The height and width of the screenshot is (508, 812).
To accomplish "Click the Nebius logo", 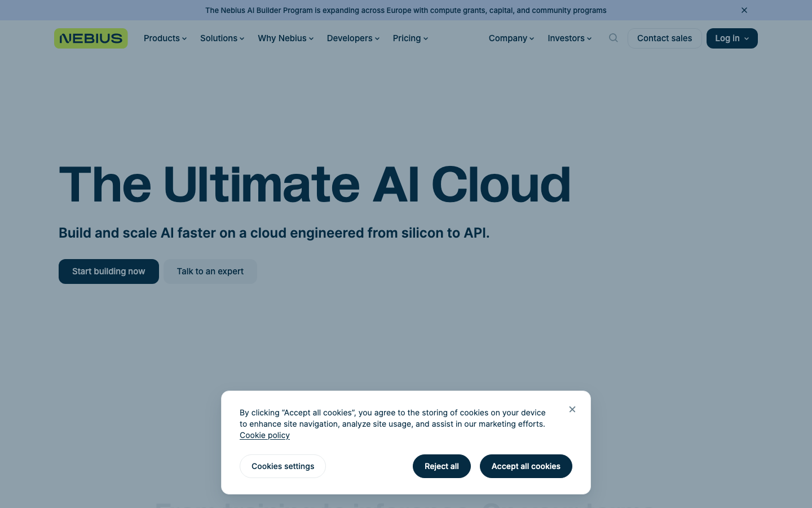I will tap(91, 38).
